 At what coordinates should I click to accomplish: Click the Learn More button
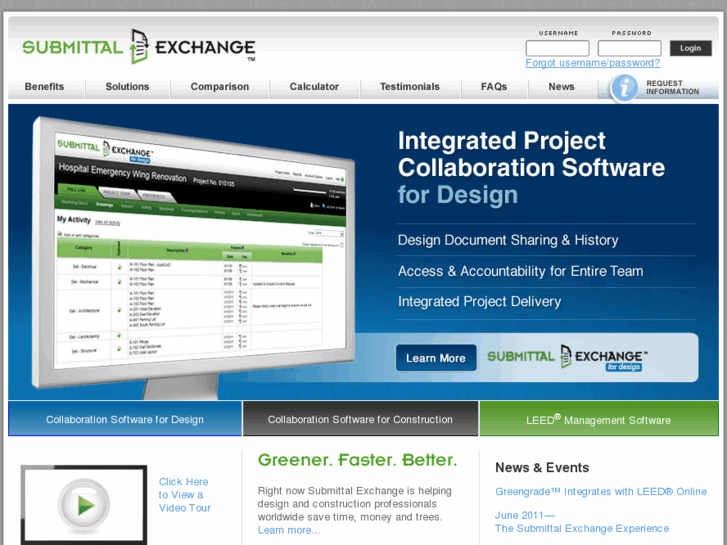tap(436, 358)
